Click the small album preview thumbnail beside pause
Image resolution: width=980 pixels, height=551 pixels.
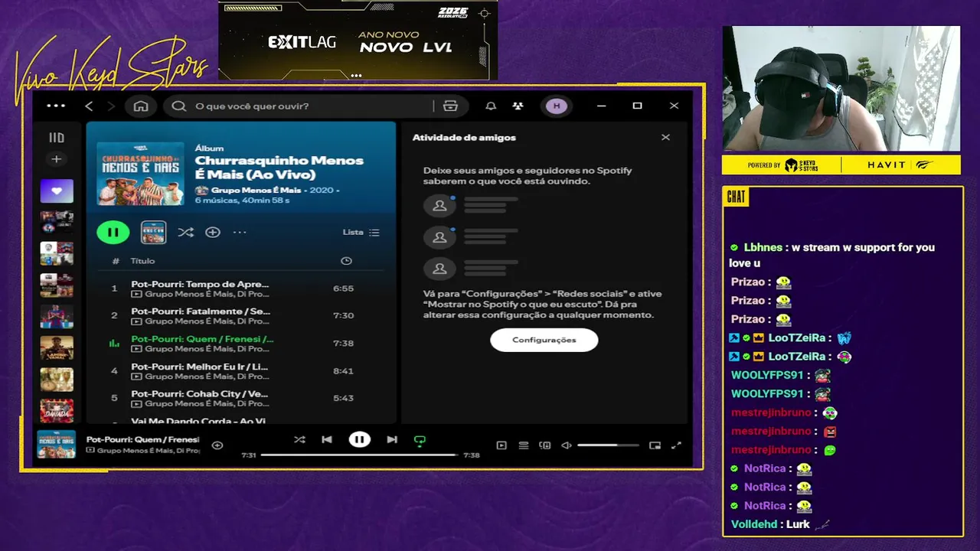pos(154,232)
